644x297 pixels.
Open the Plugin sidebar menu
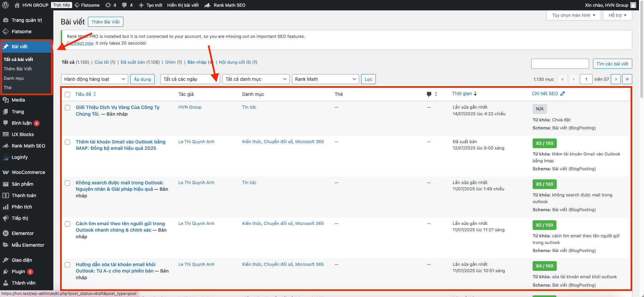[27, 272]
